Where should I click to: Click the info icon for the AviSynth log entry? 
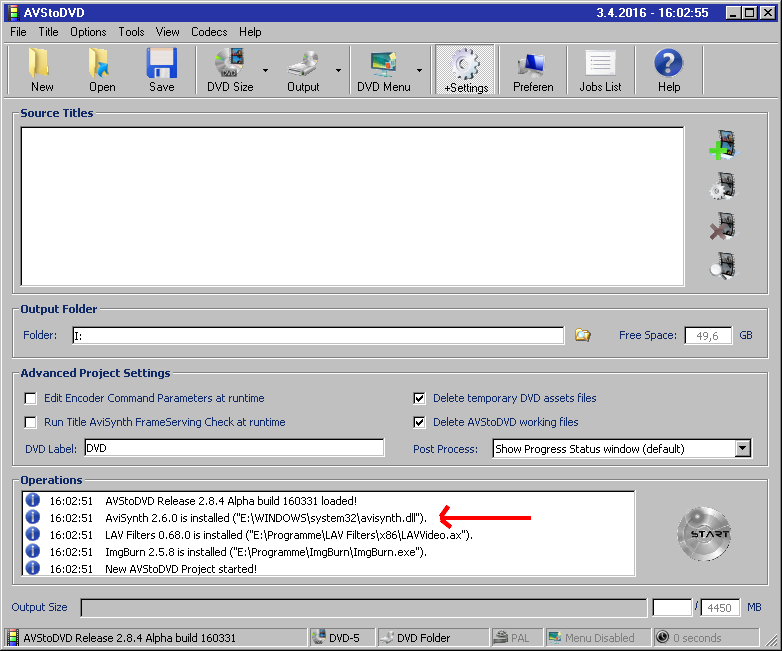33,517
